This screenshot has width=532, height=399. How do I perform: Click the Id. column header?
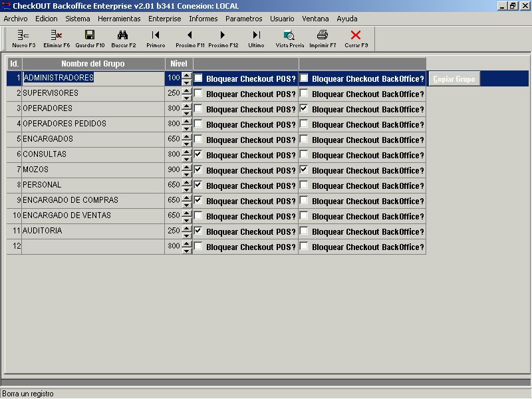(x=14, y=63)
